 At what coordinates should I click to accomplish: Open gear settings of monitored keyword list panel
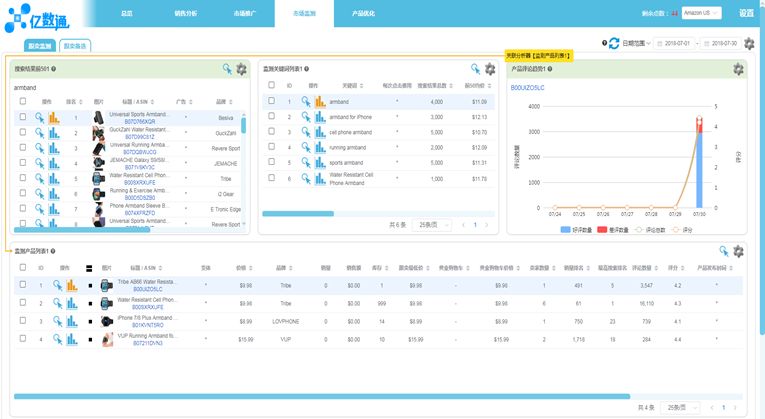pos(490,69)
